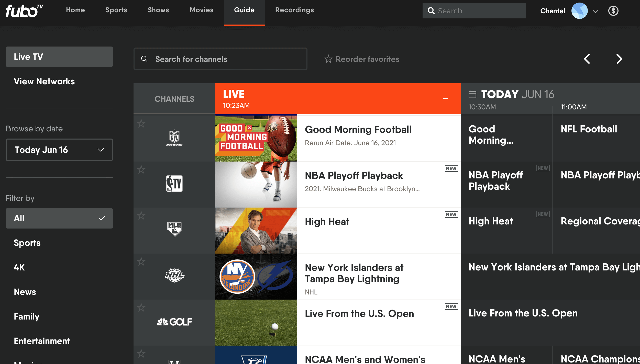Expand the profile menu chevron

595,12
